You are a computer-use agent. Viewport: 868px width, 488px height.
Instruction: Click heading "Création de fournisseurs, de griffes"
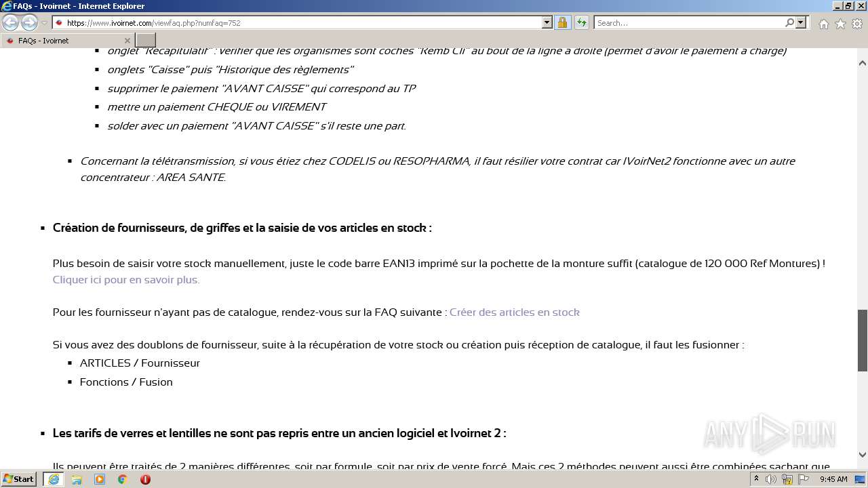(242, 228)
